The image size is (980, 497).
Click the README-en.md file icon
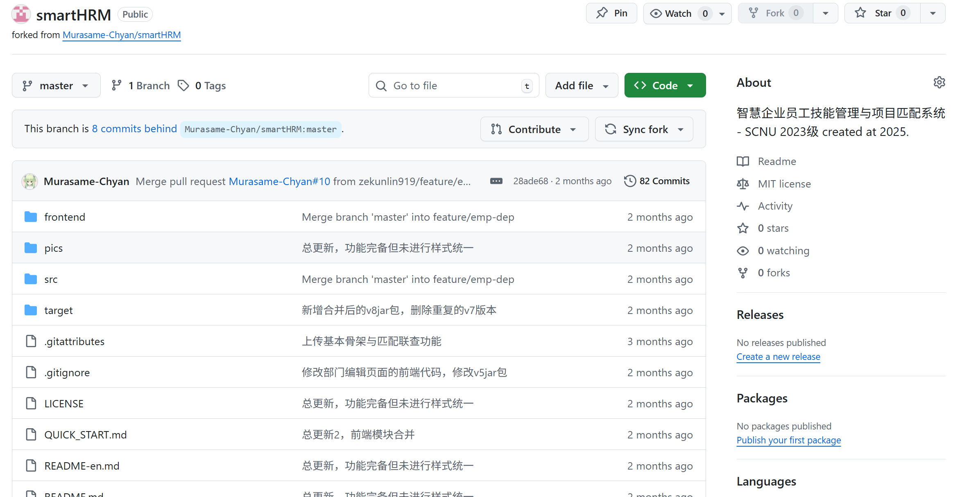point(31,465)
